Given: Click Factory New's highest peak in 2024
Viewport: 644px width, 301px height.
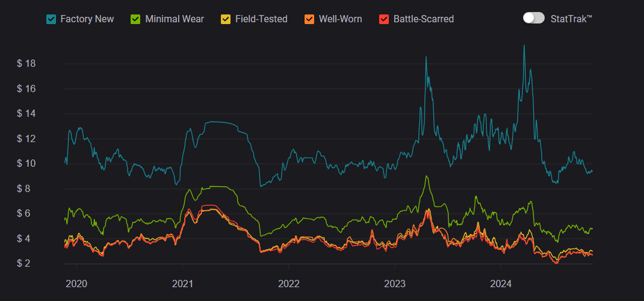Looking at the screenshot, I should coord(524,45).
